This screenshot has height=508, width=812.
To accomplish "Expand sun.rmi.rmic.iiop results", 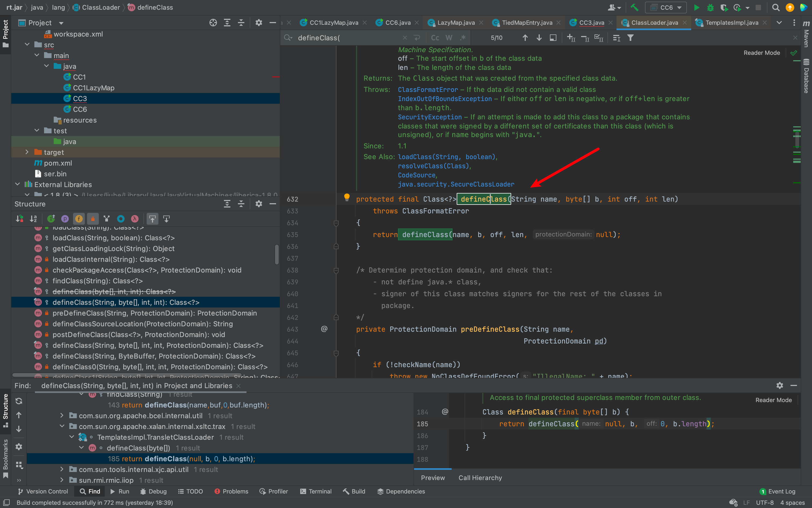I will pyautogui.click(x=62, y=480).
